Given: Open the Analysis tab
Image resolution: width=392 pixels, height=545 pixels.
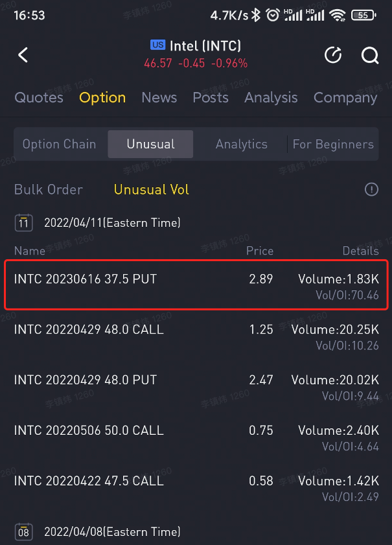Looking at the screenshot, I should coord(271,98).
